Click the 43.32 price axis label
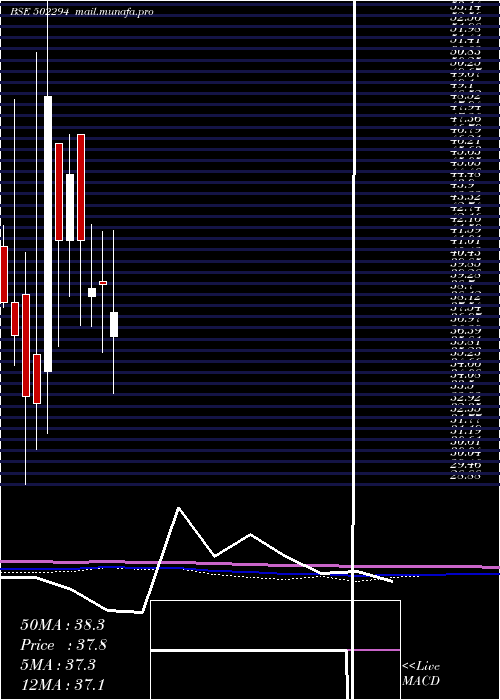The image size is (500, 700). click(x=465, y=197)
